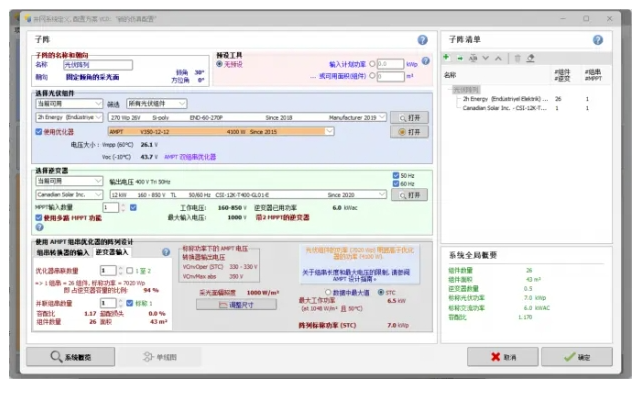Switch to string converter input tab (组串转换器的输入)
The width and height of the screenshot is (642, 394).
pyautogui.click(x=63, y=252)
